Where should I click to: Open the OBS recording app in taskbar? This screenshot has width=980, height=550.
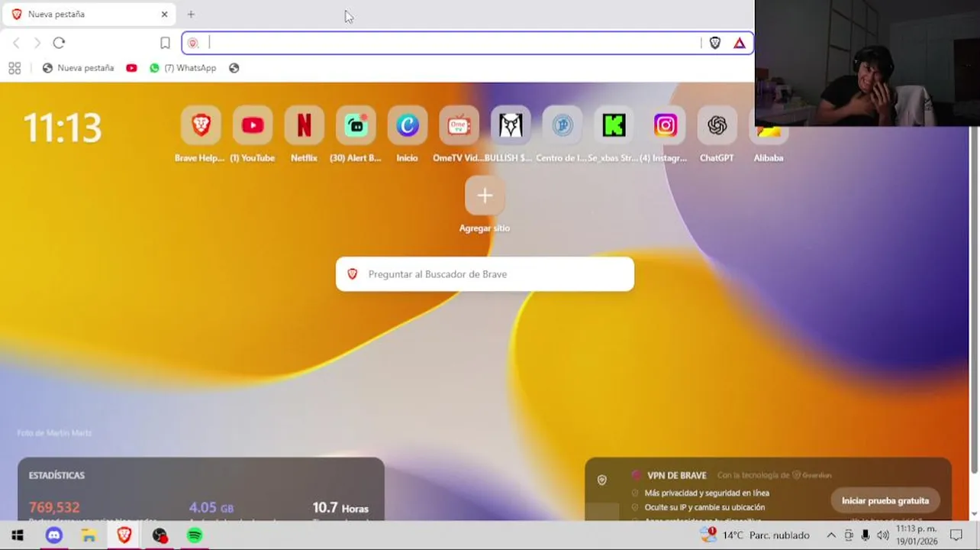[x=160, y=535]
